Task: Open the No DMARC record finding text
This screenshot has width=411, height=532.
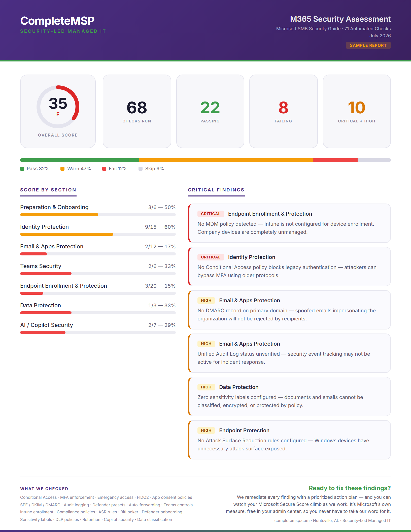Action: (x=287, y=315)
